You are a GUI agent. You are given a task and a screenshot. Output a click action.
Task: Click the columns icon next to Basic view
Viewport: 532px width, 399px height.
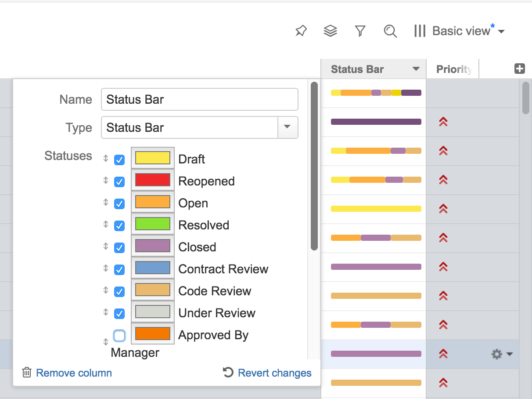click(x=419, y=31)
